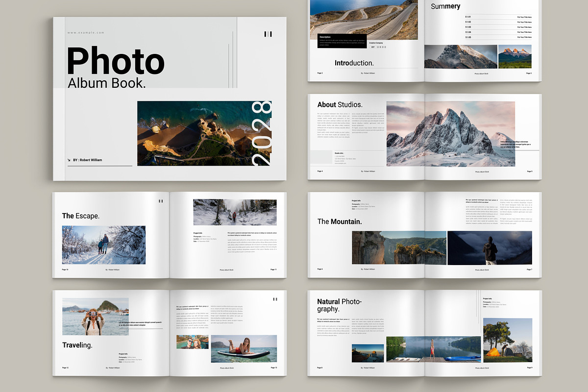Select the woman on paddleboard photo
The height and width of the screenshot is (392, 588).
coord(244,349)
